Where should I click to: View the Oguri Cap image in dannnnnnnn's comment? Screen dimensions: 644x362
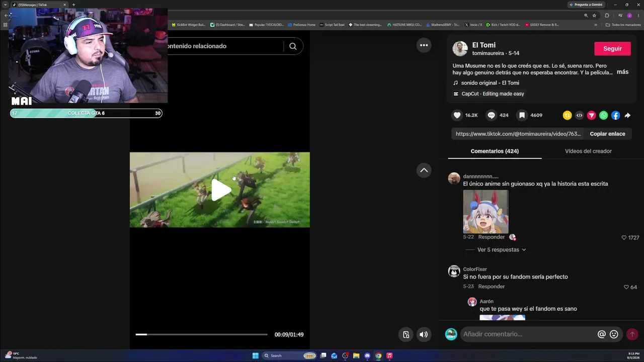point(486,211)
